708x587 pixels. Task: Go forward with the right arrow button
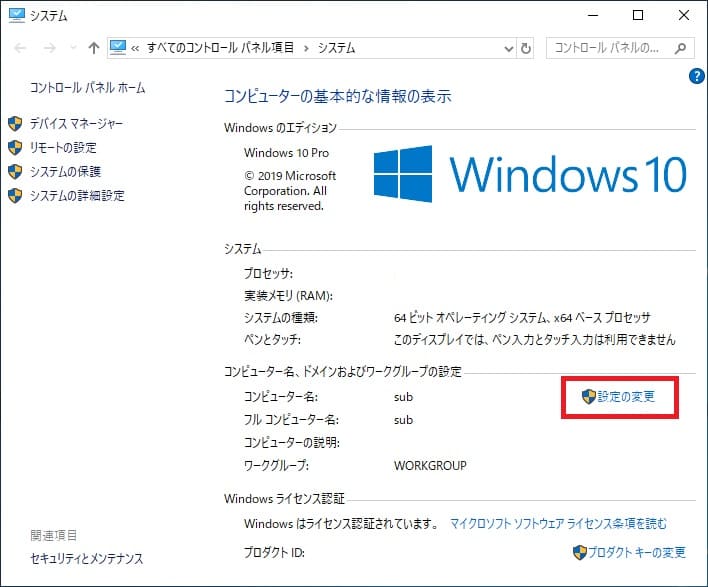(x=49, y=48)
